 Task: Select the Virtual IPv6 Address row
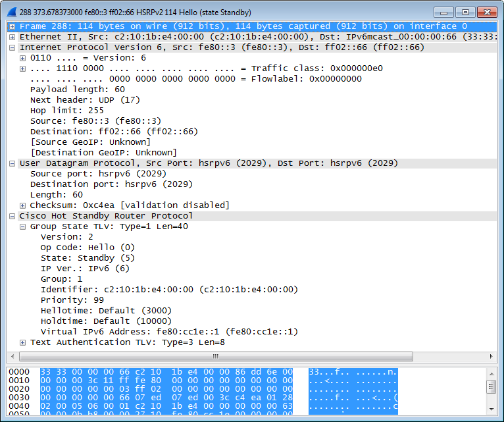point(169,332)
